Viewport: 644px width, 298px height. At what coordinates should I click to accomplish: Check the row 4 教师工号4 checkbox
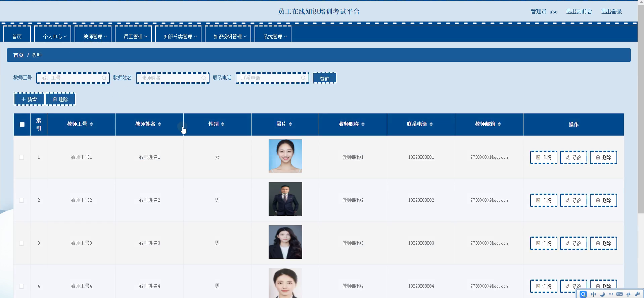point(21,286)
